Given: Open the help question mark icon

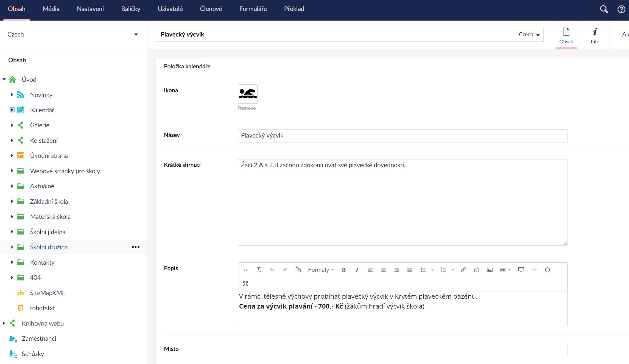Looking at the screenshot, I should 621,9.
